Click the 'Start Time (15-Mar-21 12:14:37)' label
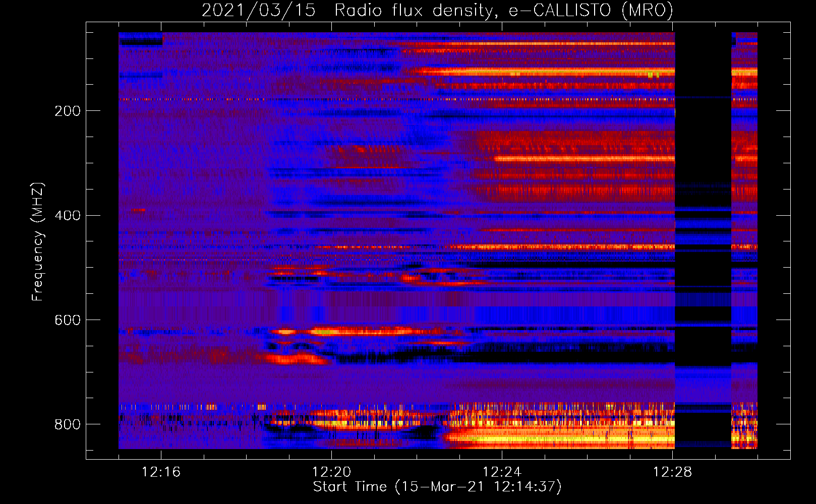 point(437,487)
